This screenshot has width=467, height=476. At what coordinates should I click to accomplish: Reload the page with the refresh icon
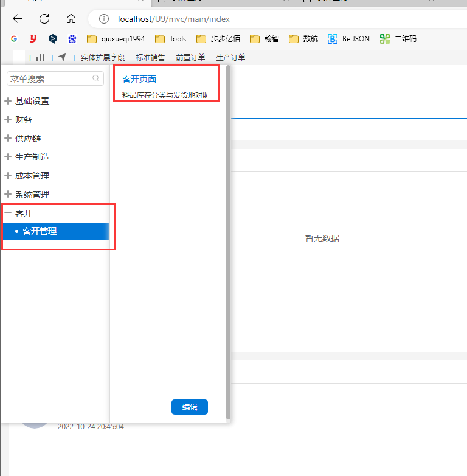(x=44, y=19)
